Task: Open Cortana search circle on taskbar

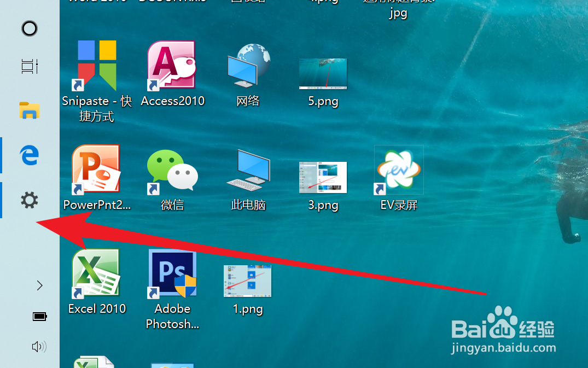Action: pos(29,28)
